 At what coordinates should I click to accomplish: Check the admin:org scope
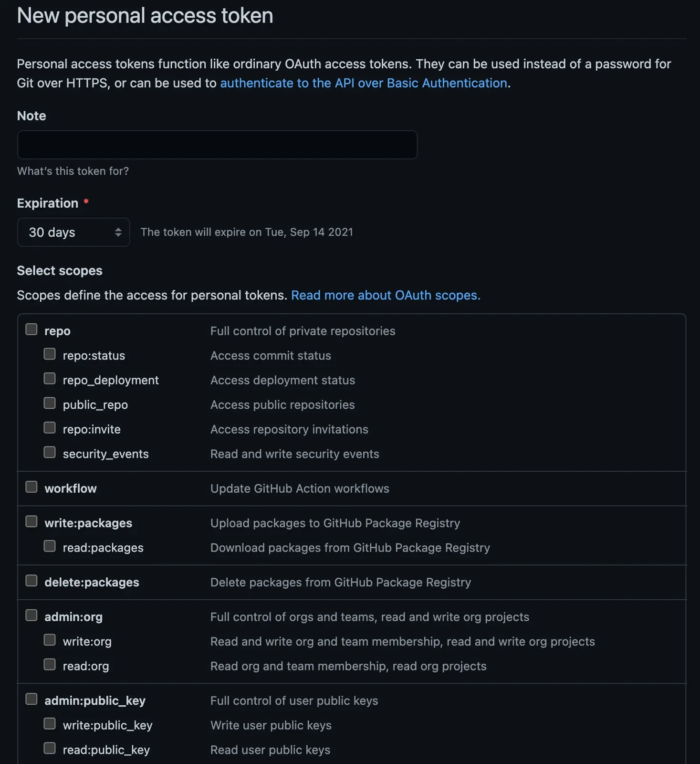coord(31,615)
